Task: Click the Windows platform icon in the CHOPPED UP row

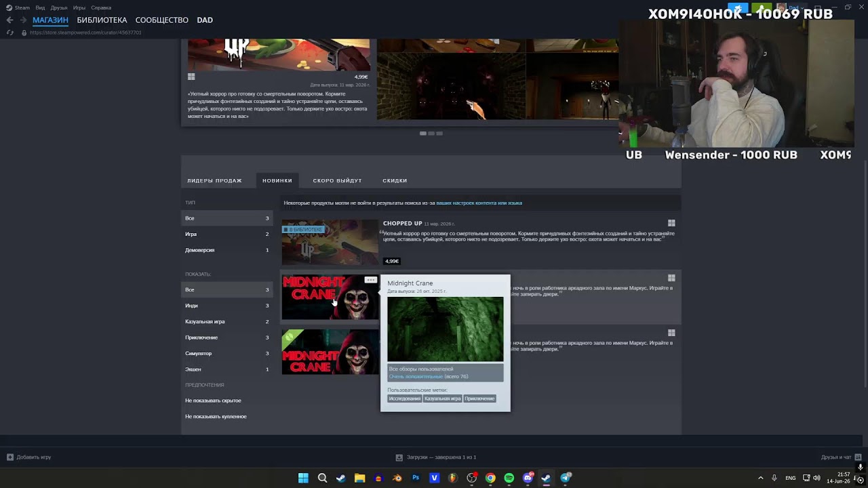Action: click(671, 223)
